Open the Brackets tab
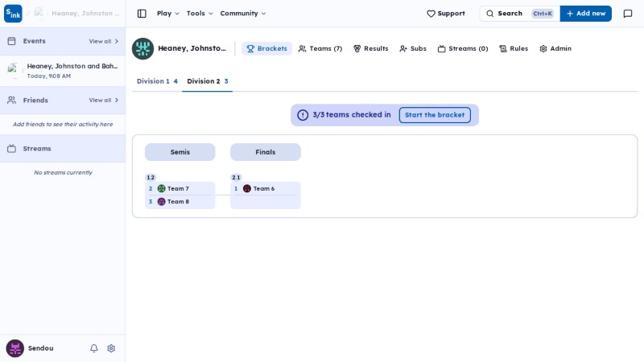The image size is (644, 362). point(266,48)
